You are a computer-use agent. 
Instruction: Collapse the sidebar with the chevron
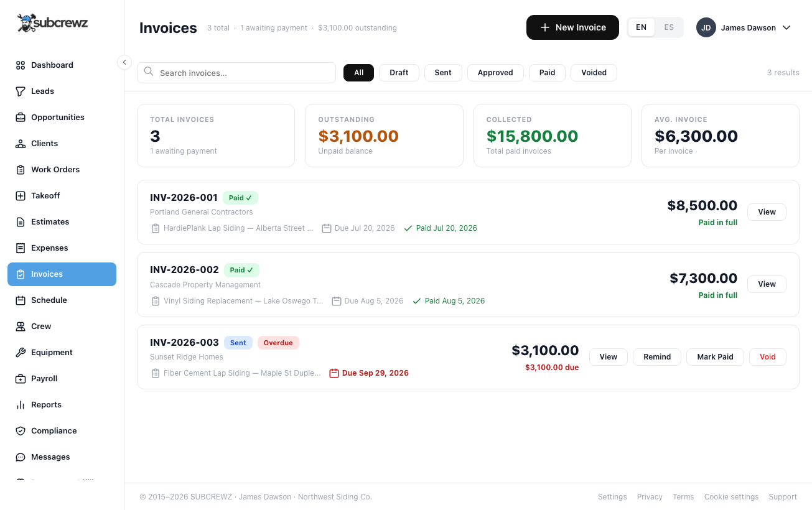[124, 62]
